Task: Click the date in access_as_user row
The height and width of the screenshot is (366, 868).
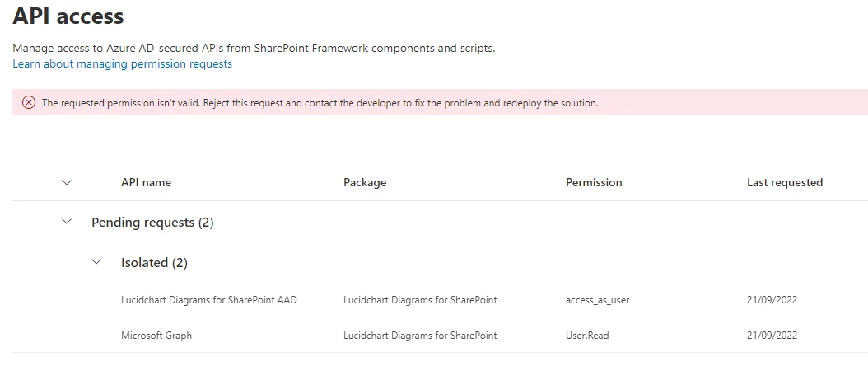Action: (x=772, y=300)
